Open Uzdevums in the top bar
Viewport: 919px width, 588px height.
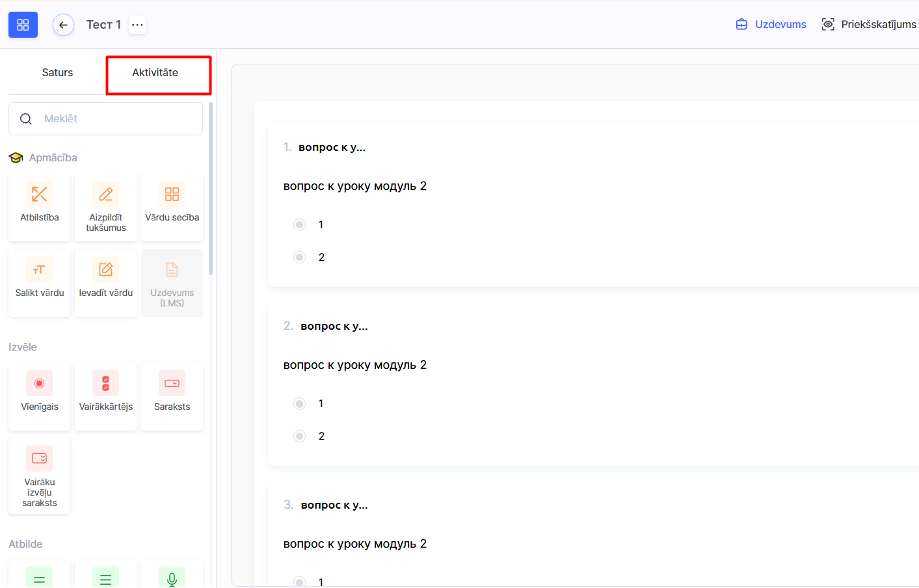pyautogui.click(x=771, y=25)
